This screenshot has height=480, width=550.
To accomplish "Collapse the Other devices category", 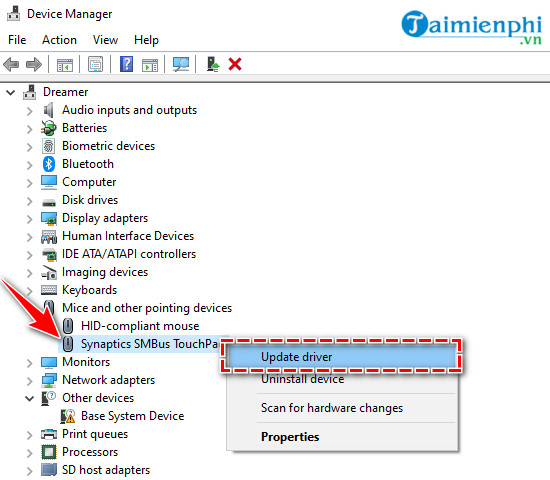I will 29,399.
